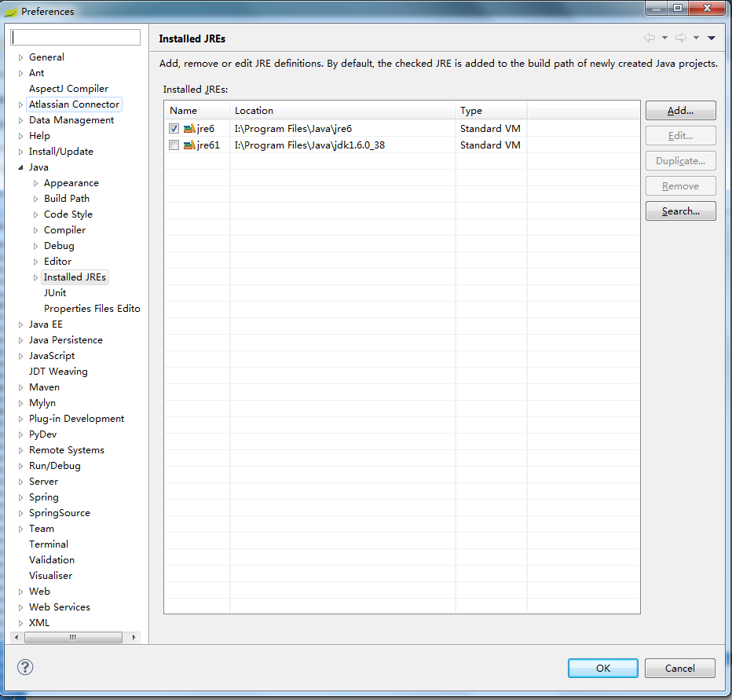The width and height of the screenshot is (732, 700).
Task: Expand the General tree node
Action: tap(20, 57)
